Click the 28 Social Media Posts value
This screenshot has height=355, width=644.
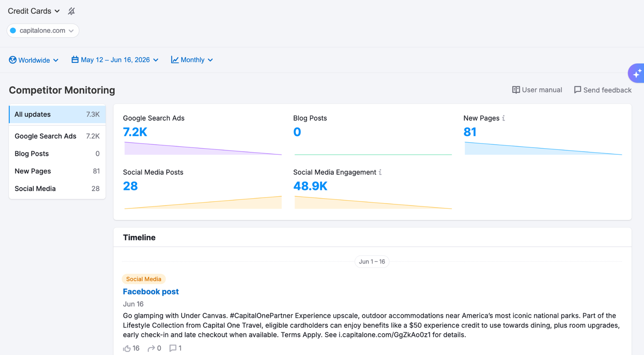pyautogui.click(x=130, y=186)
